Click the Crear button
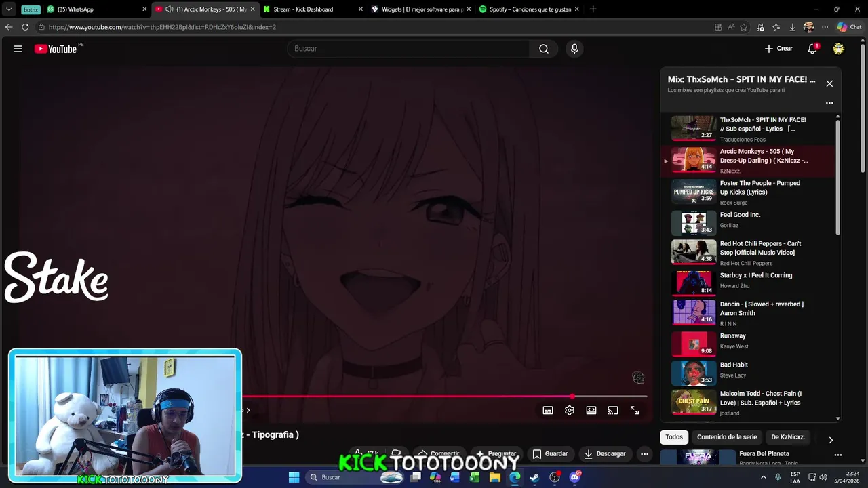Image resolution: width=868 pixels, height=488 pixels. click(x=778, y=49)
